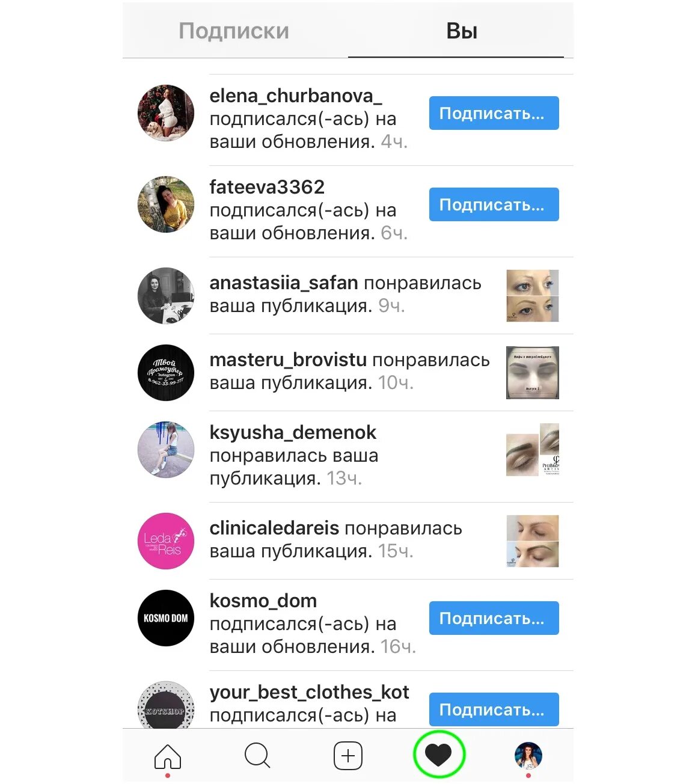The image size is (695, 784).
Task: View post thumbnail liked by ksyusha_demenok
Action: tap(533, 450)
